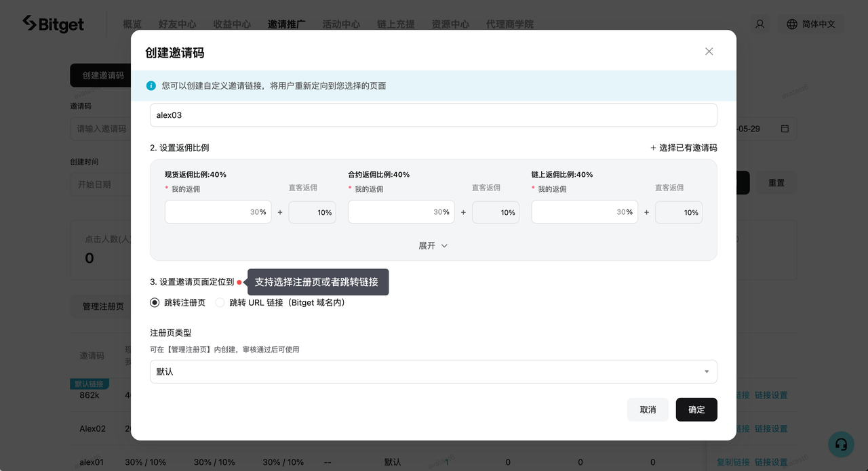Select the 跳转注册页 radio option
The width and height of the screenshot is (868, 471).
(155, 303)
